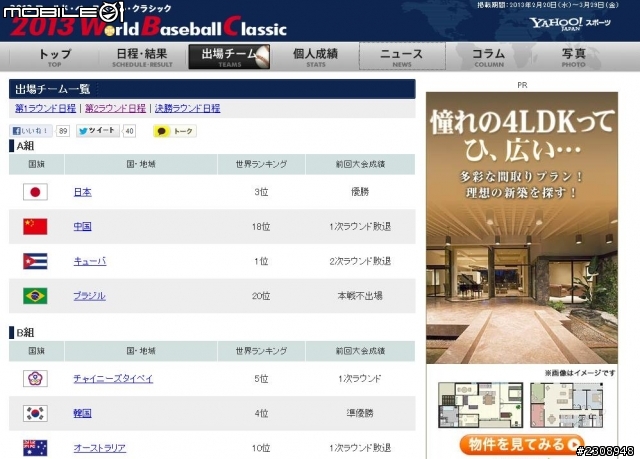Open the 個人成績 STATS tab
640x459 pixels.
316,57
